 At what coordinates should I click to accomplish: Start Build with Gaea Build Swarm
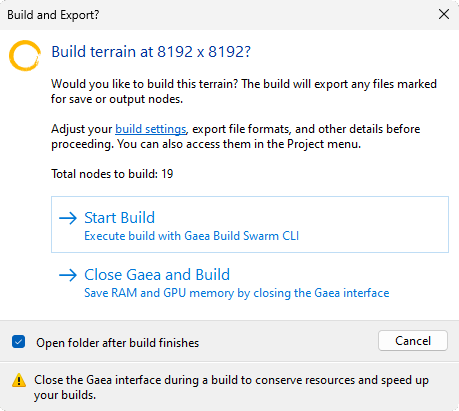250,224
